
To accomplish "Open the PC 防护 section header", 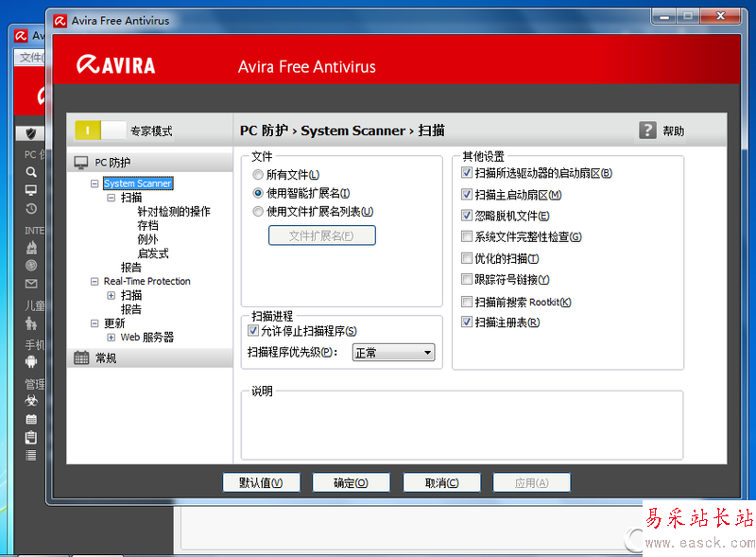I will click(150, 162).
